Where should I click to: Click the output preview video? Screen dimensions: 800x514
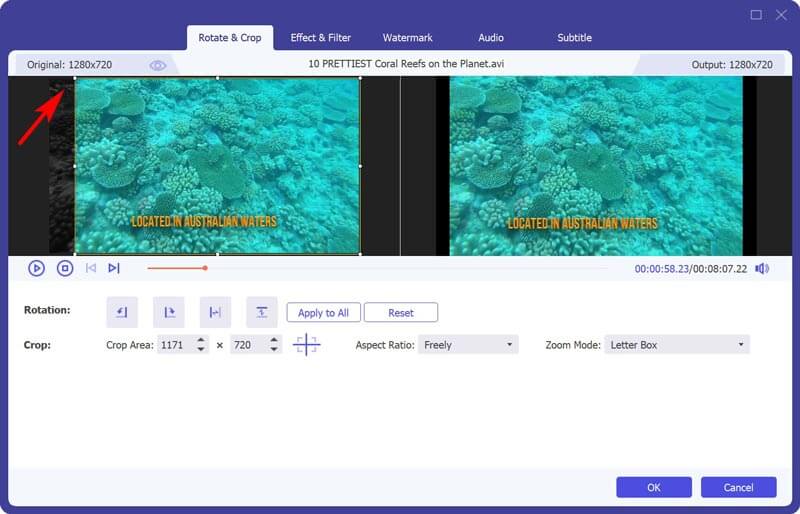pyautogui.click(x=596, y=166)
